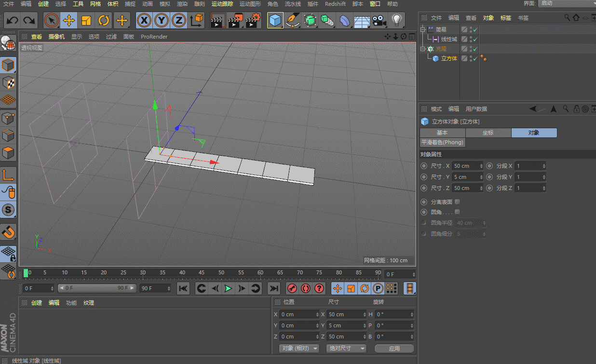This screenshot has height=364, width=596.
Task: Toggle the 分离表面 checkbox
Action: 457,202
